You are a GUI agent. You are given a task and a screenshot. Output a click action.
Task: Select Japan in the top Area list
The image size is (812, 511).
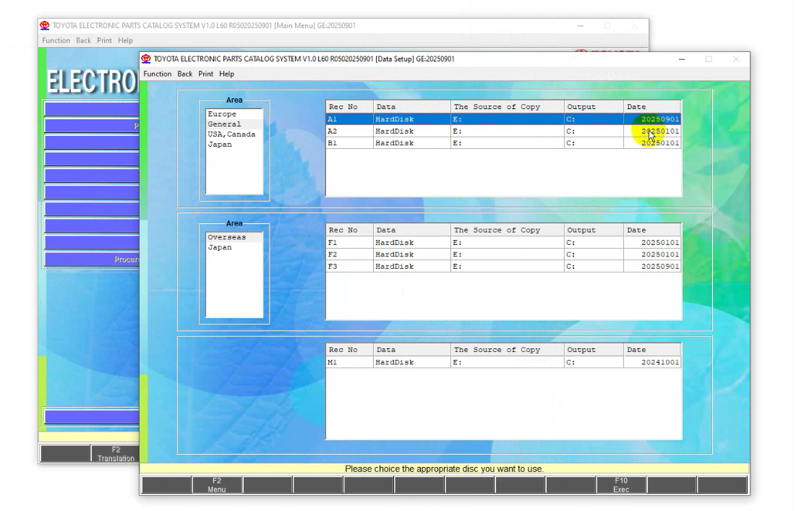(220, 145)
